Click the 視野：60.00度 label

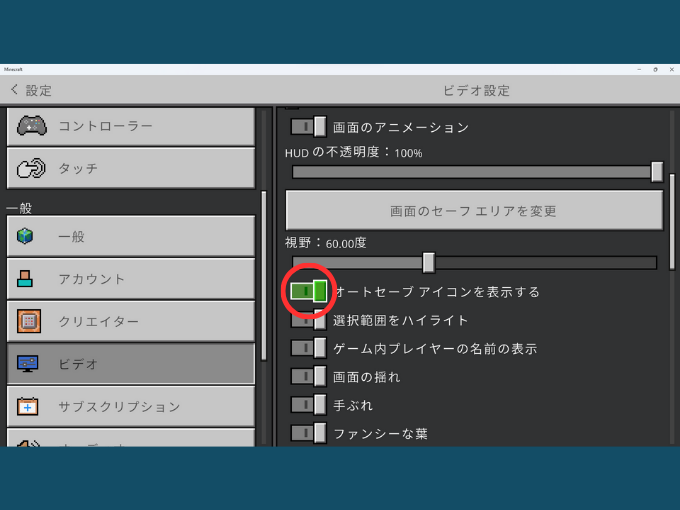325,243
